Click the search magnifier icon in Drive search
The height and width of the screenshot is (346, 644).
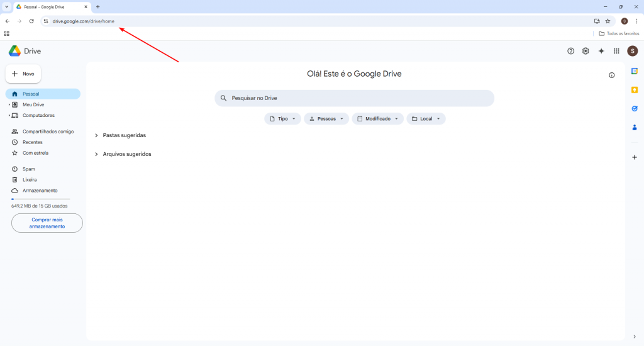[x=223, y=98]
